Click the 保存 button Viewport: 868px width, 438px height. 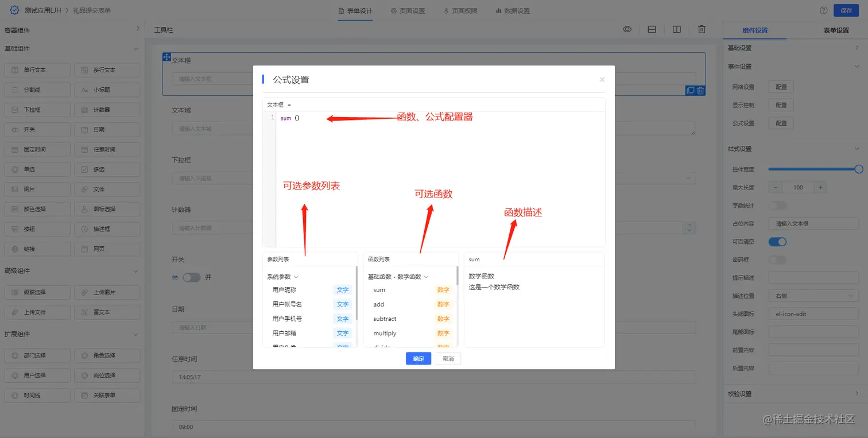point(846,10)
